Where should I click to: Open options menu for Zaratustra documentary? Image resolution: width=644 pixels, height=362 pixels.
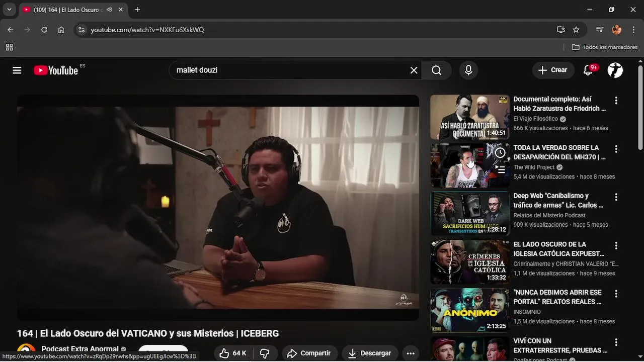tap(616, 101)
